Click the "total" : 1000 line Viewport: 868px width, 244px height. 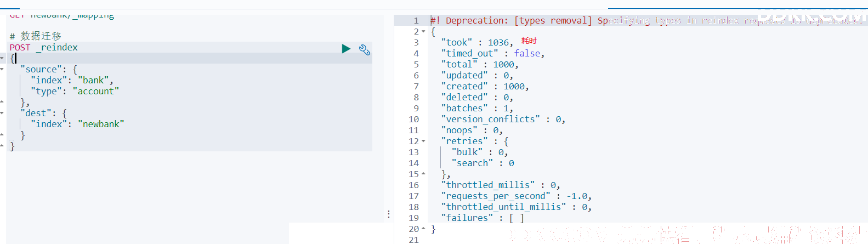point(480,64)
